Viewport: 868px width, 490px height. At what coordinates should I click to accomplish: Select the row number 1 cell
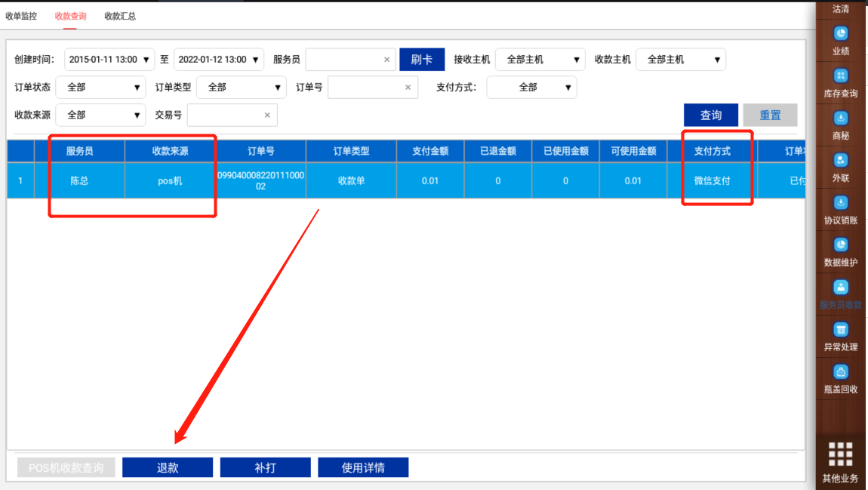(20, 180)
